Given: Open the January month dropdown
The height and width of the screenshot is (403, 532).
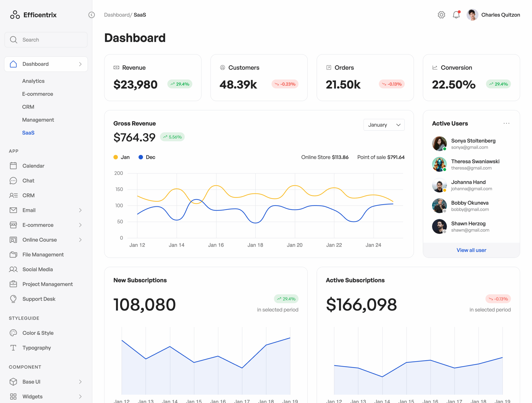Looking at the screenshot, I should tap(384, 125).
